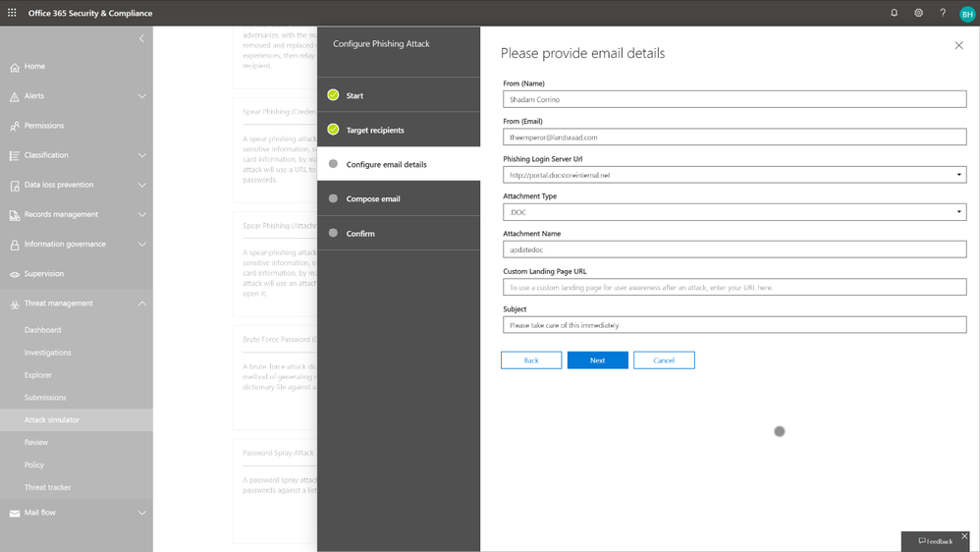The width and height of the screenshot is (980, 552).
Task: Click the Attachment Name input field
Action: (x=735, y=249)
